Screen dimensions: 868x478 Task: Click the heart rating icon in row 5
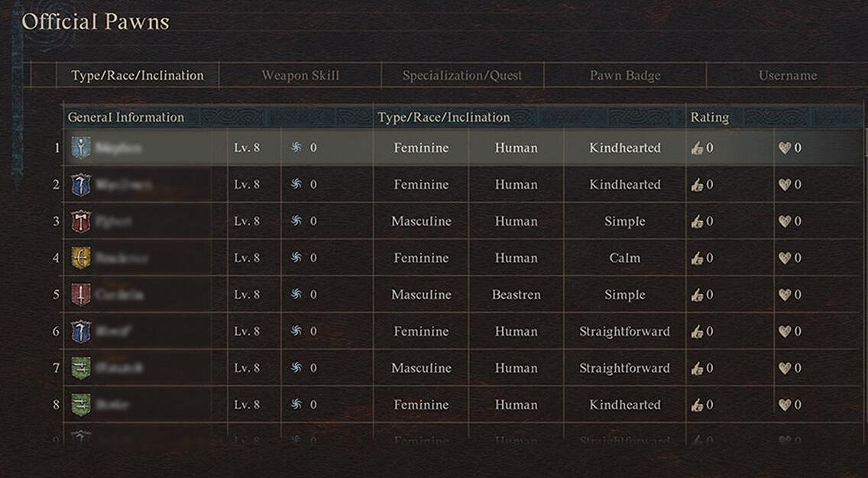[784, 294]
